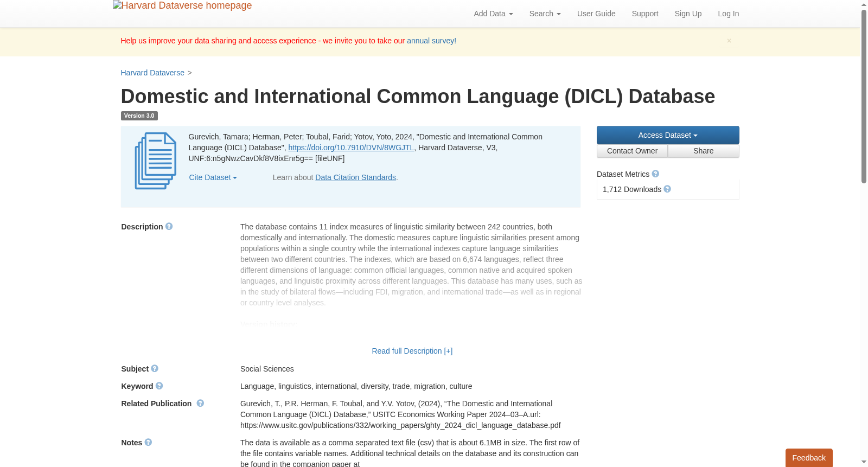Click the Version 3.0 badge
This screenshot has width=868, height=467.
coord(139,116)
